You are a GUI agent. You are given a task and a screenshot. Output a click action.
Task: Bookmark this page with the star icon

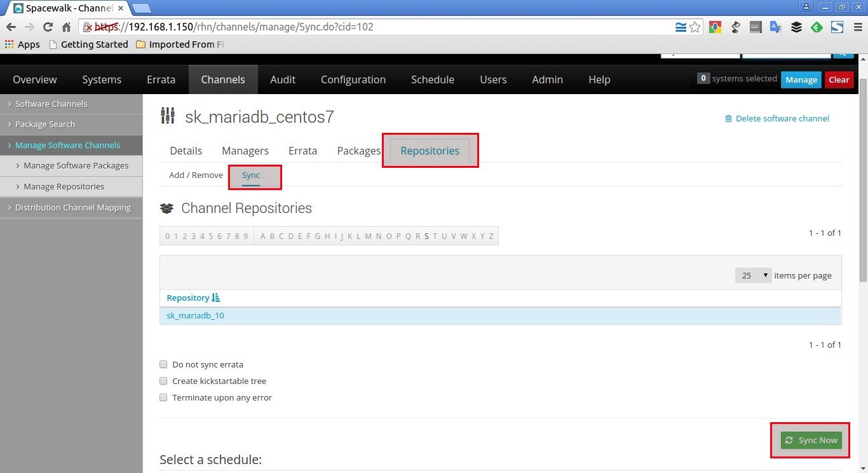click(x=695, y=27)
